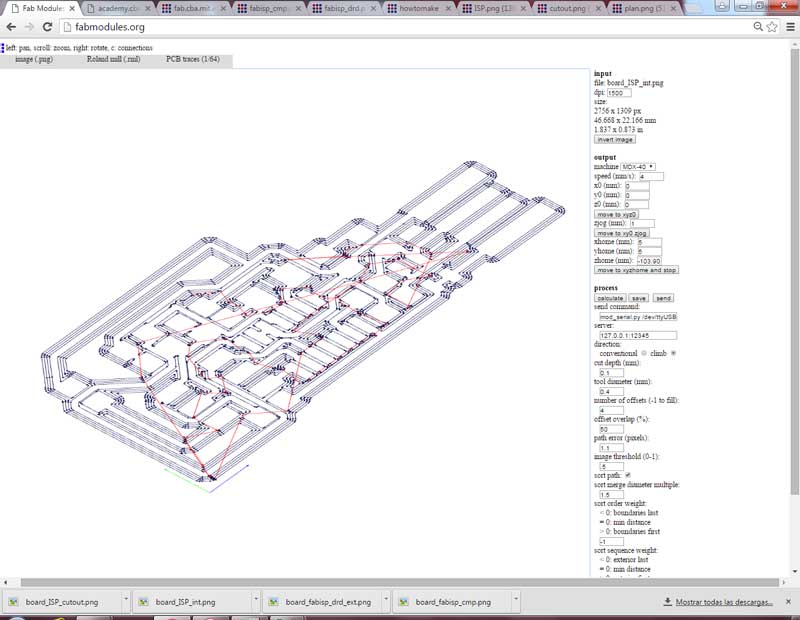Viewport: 800px width, 620px height.
Task: Click the image threshold field
Action: click(611, 466)
